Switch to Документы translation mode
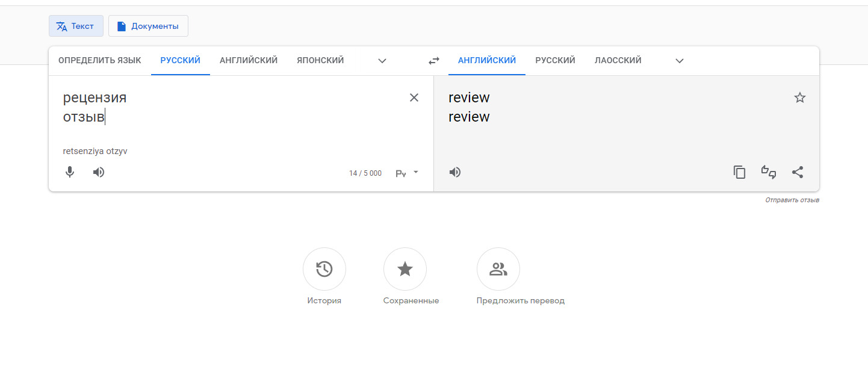 [148, 26]
